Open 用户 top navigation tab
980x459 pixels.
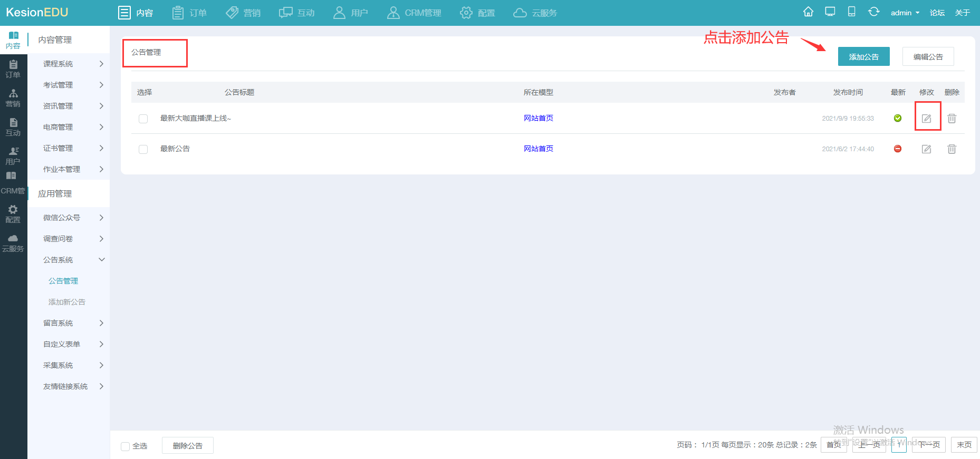(351, 13)
